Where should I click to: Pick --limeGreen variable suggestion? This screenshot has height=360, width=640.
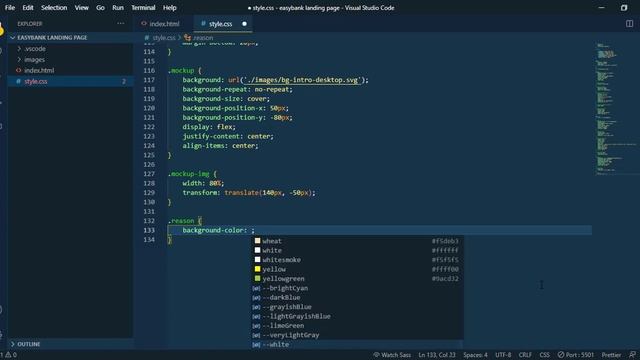[357, 325]
